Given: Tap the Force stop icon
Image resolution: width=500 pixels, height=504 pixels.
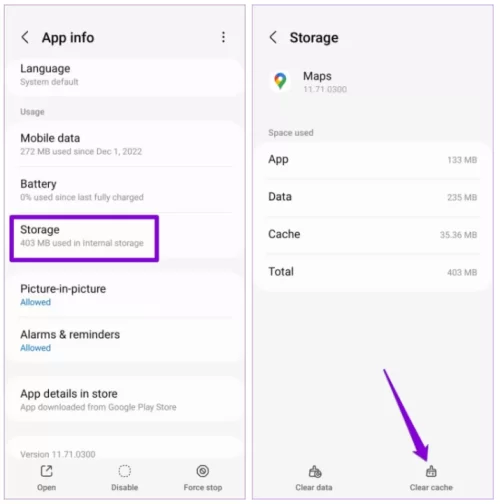Looking at the screenshot, I should [x=203, y=471].
